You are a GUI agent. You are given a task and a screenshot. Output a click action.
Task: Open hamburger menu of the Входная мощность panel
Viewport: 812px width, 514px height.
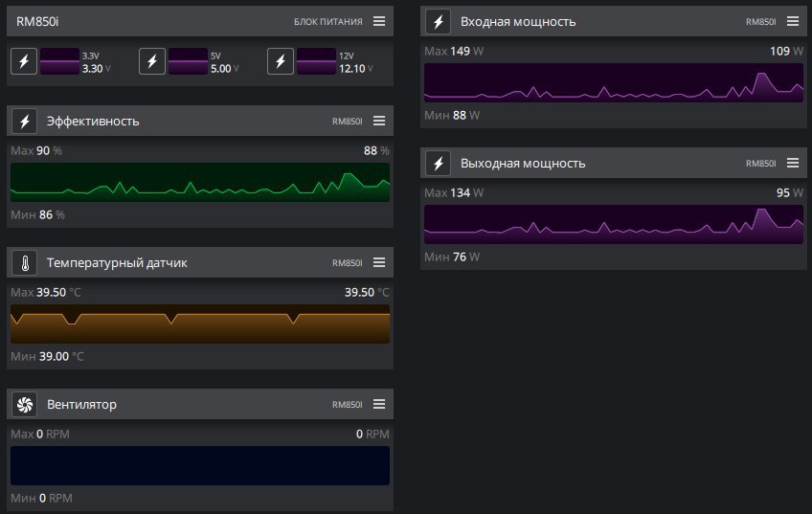pos(793,21)
